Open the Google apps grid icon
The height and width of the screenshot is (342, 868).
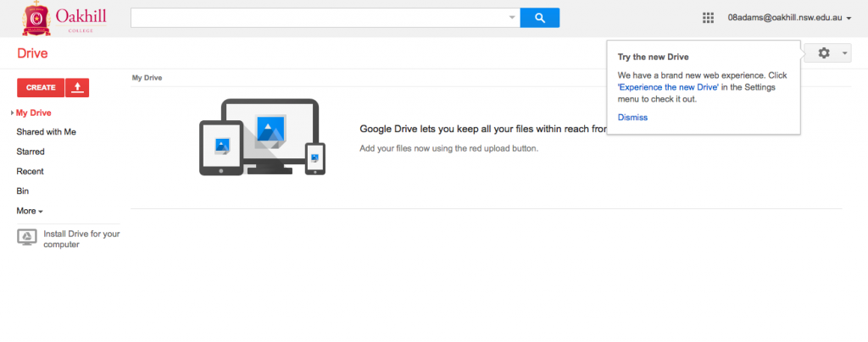coord(708,18)
